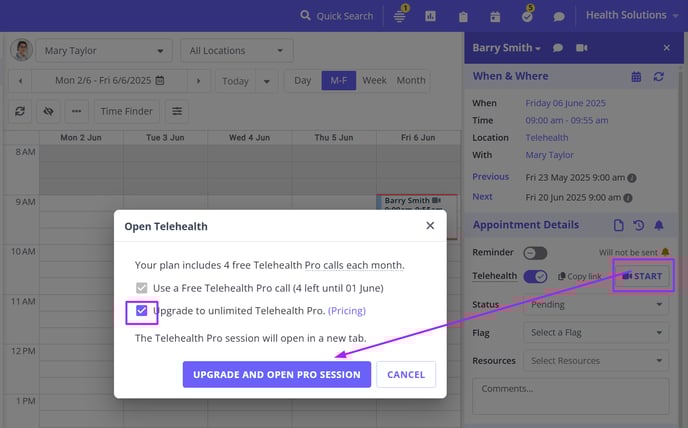Click the 09:00 am - 09:55 am time link

click(566, 120)
